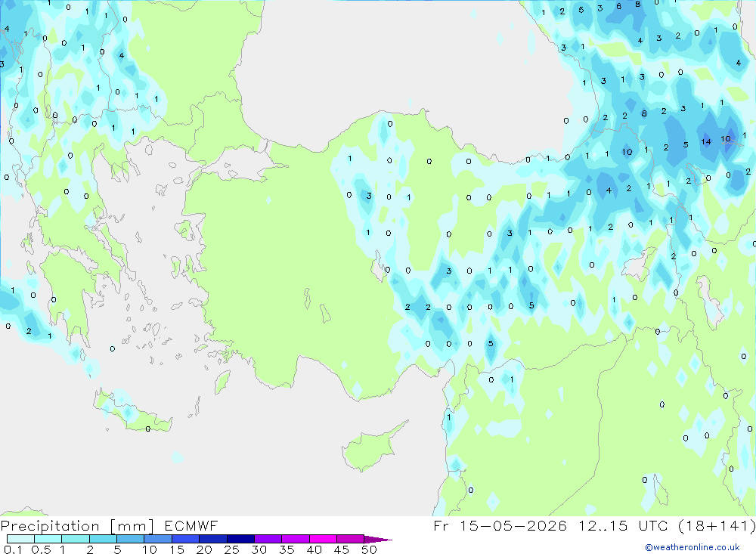Click the 35–40 mm violet legend swatch

(x=295, y=539)
